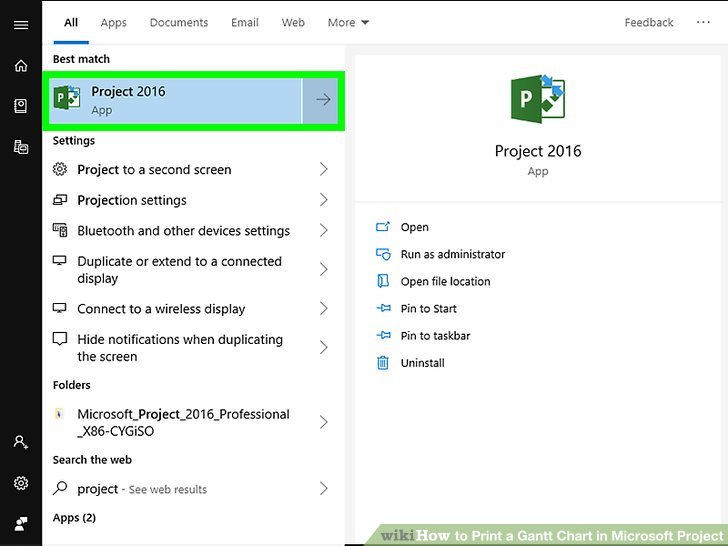Expand chevron for Connect to a wireless display

point(324,308)
